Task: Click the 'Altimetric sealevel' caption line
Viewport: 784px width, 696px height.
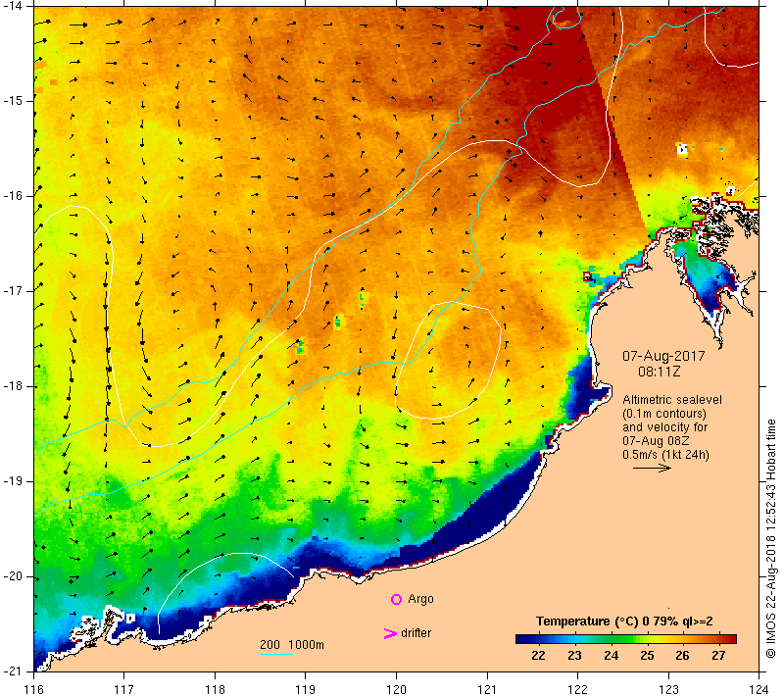Action: tap(672, 400)
